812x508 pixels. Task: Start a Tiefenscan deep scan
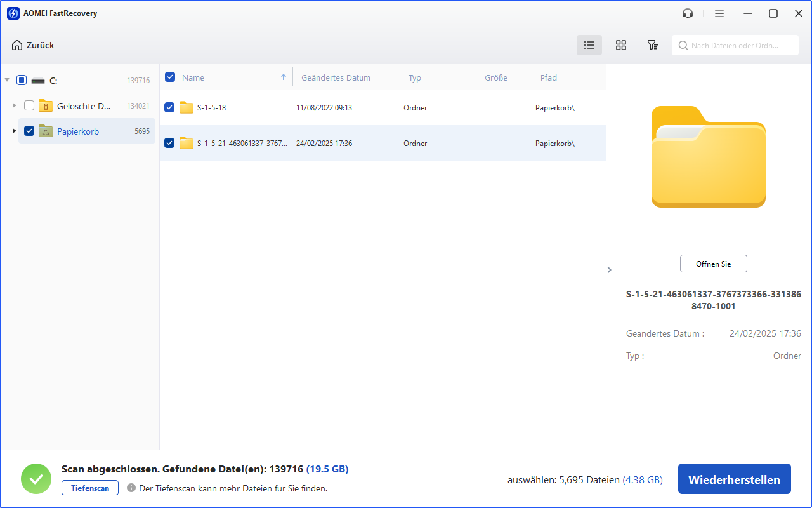[90, 488]
